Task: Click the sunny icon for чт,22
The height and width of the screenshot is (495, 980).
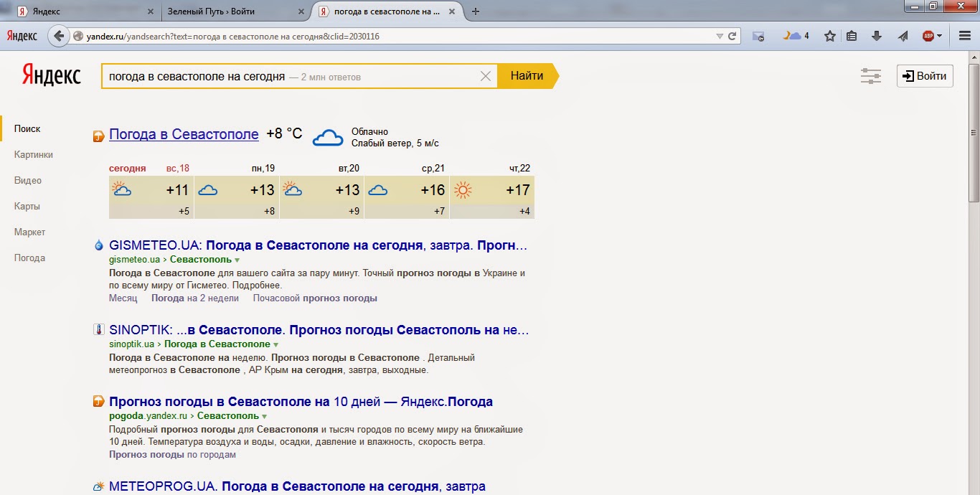Action: pos(463,190)
